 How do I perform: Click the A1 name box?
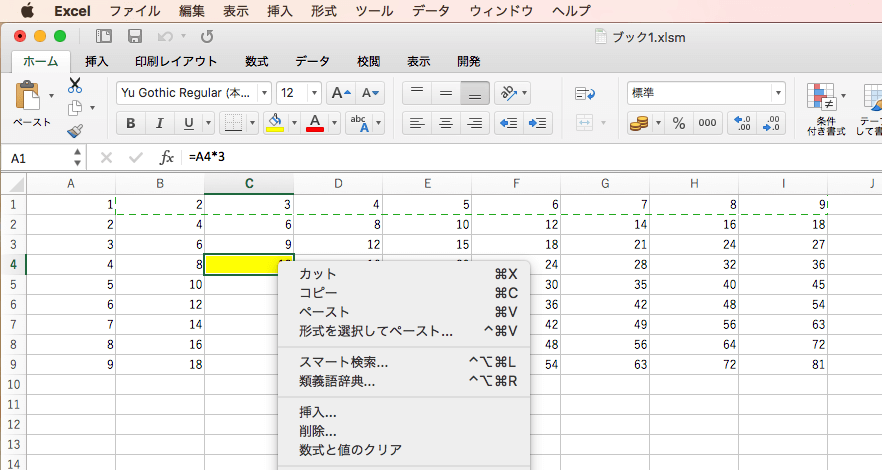tap(38, 159)
